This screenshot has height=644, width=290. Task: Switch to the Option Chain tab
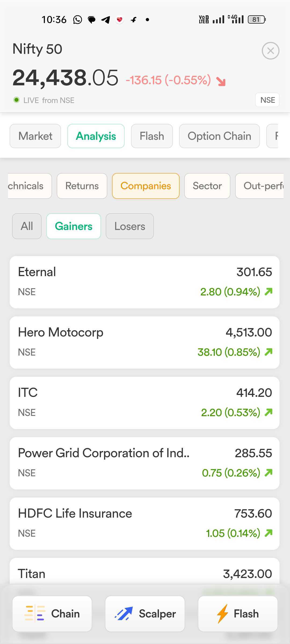pos(219,136)
